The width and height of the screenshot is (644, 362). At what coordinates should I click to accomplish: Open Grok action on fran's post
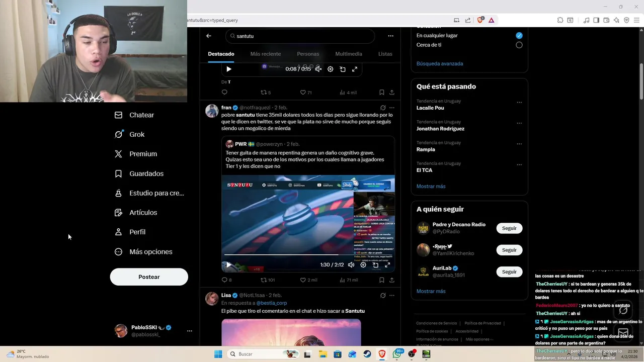[383, 108]
